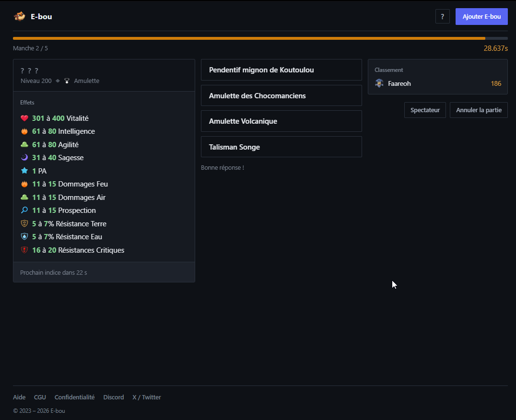Click the Classement heading
The width and height of the screenshot is (516, 420).
click(388, 70)
